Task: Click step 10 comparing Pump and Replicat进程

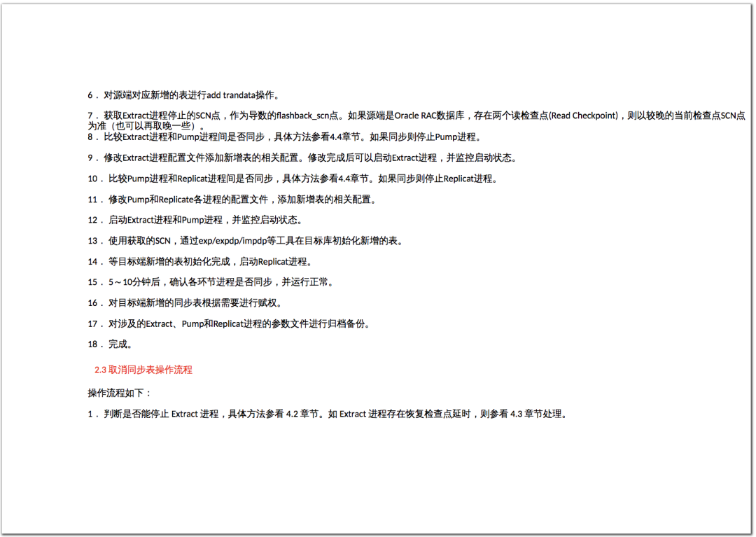Action: tap(293, 179)
